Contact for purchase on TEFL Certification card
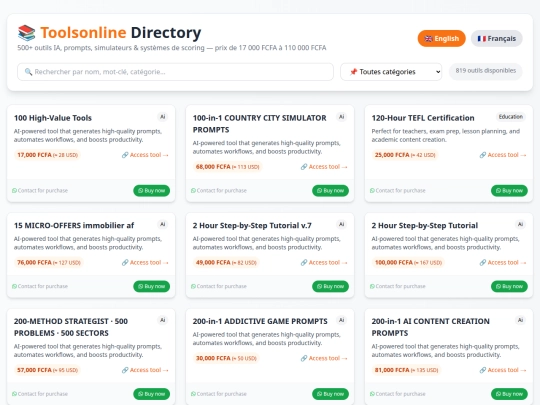Image resolution: width=540 pixels, height=405 pixels. point(398,190)
